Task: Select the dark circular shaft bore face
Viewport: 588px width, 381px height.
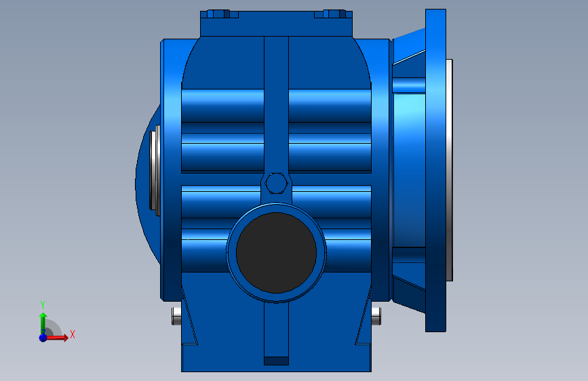Action: tap(277, 253)
